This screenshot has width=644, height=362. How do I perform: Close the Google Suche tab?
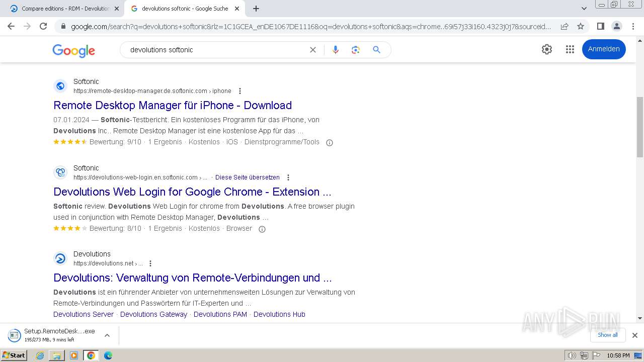pos(237,9)
